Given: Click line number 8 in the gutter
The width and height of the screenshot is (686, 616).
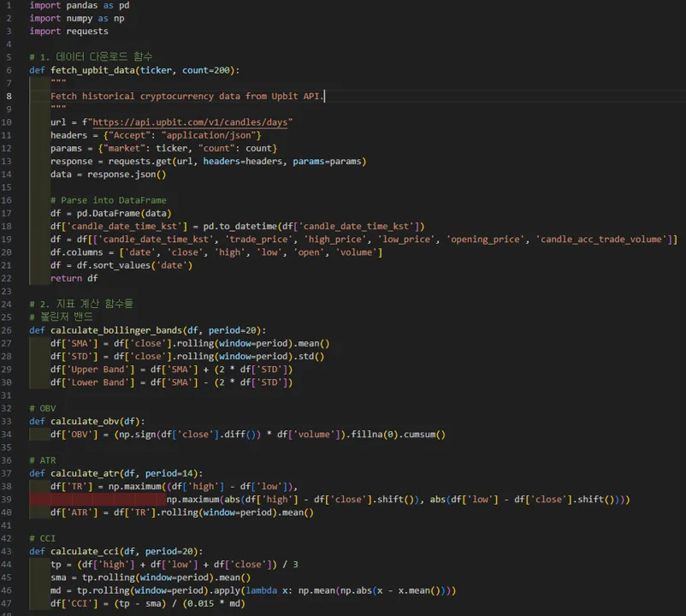Looking at the screenshot, I should coord(9,96).
